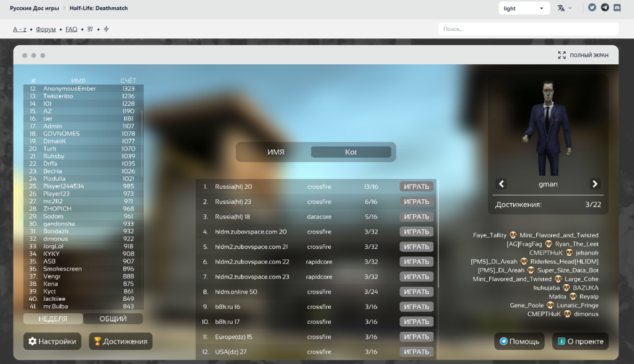Edit the player name field Kot
Viewport: 634px width, 364px height.
click(351, 152)
